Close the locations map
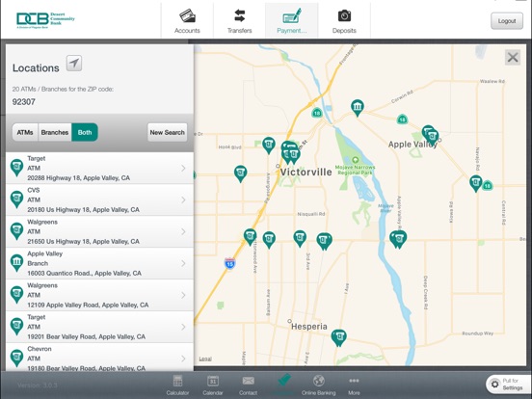Viewport: 532px width, 399px height. [x=513, y=57]
